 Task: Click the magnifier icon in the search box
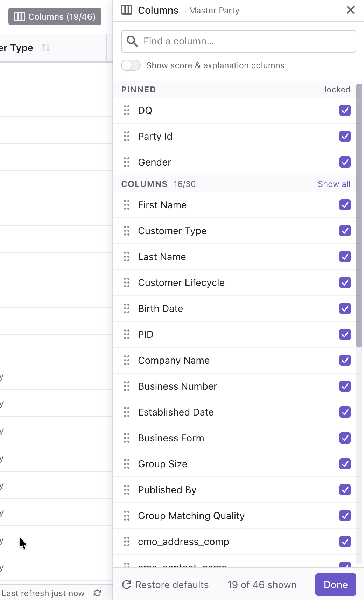pos(132,41)
